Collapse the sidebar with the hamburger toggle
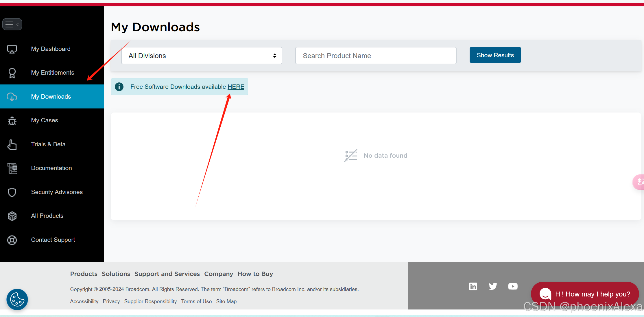644x317 pixels. click(x=12, y=25)
